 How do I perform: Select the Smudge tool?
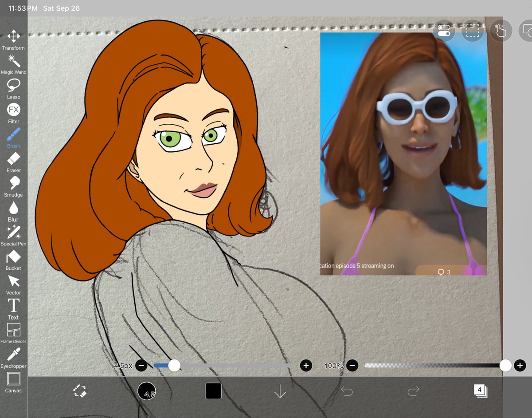tap(13, 187)
